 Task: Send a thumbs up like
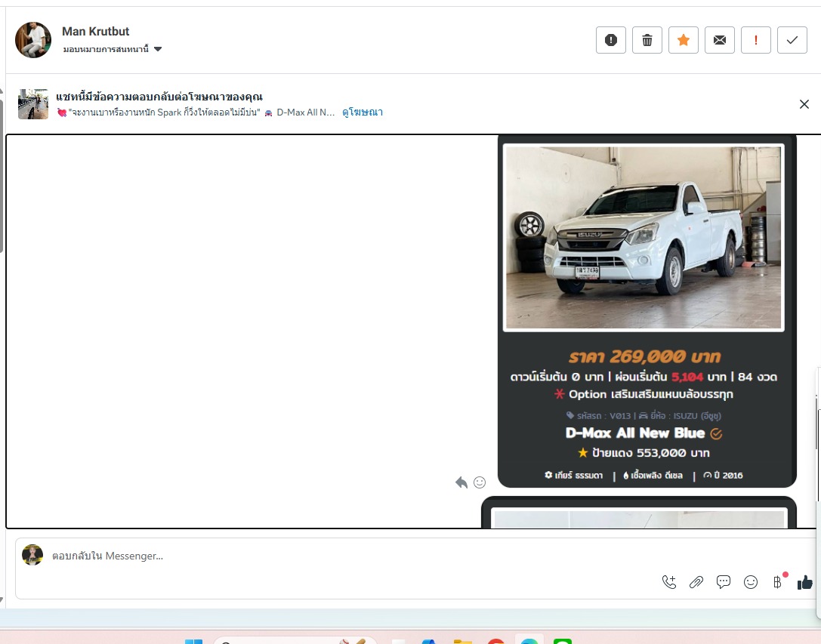point(805,582)
